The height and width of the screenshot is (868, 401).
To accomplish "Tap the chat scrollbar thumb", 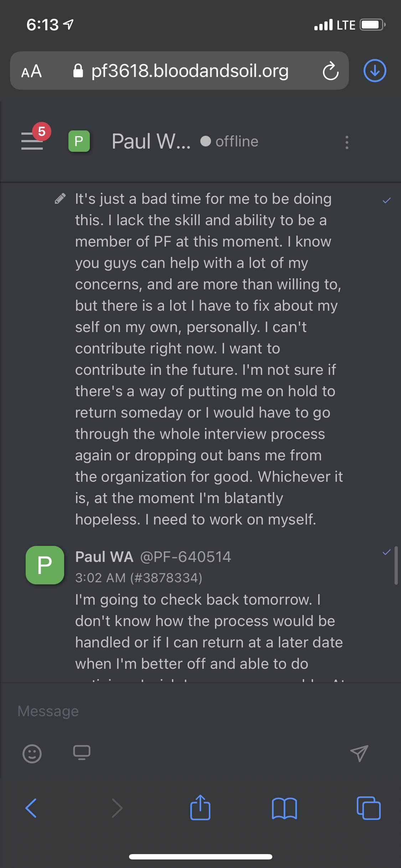I will click(x=396, y=566).
